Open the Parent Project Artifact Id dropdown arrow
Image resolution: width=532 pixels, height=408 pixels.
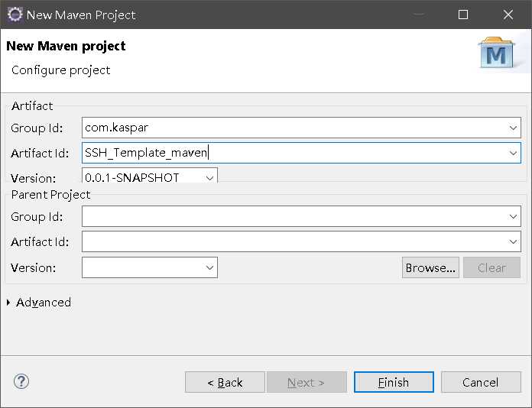pos(513,241)
